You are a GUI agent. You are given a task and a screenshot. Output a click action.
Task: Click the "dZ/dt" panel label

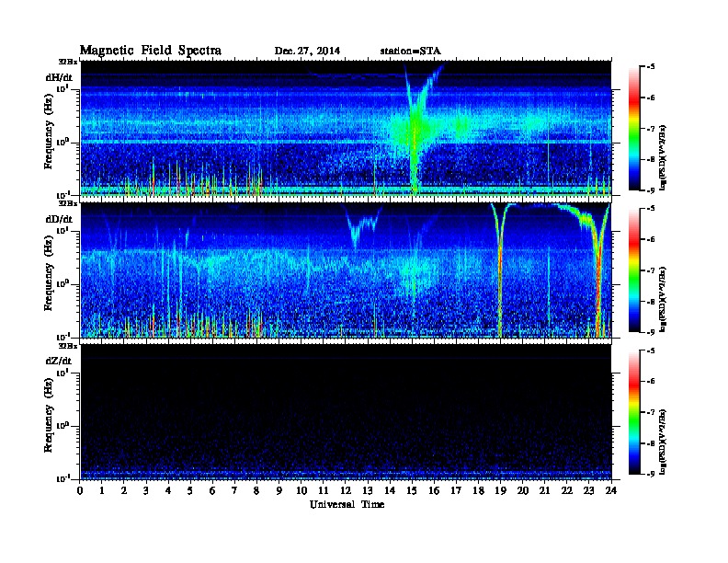(59, 361)
